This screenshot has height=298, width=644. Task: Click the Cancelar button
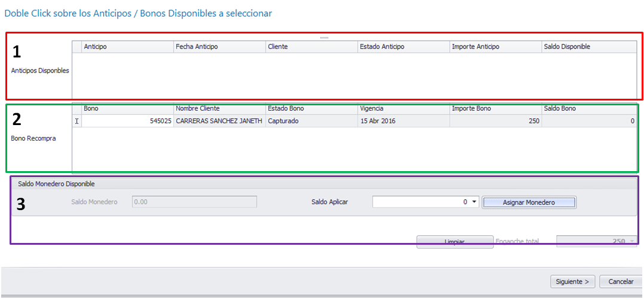click(621, 282)
